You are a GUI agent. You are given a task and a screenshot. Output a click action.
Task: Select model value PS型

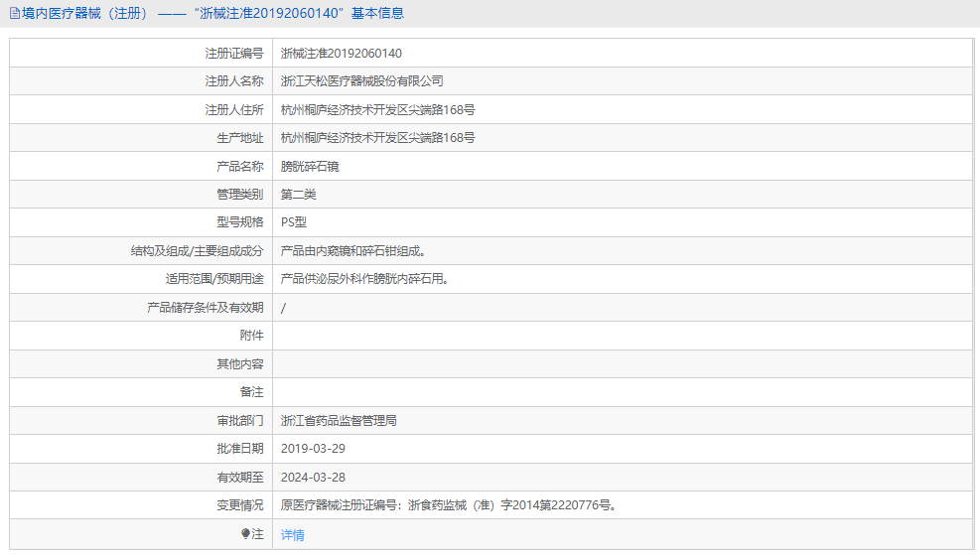tap(294, 221)
